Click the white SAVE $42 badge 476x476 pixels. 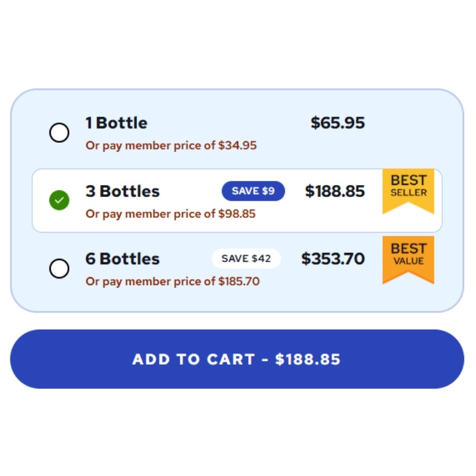[x=246, y=259]
